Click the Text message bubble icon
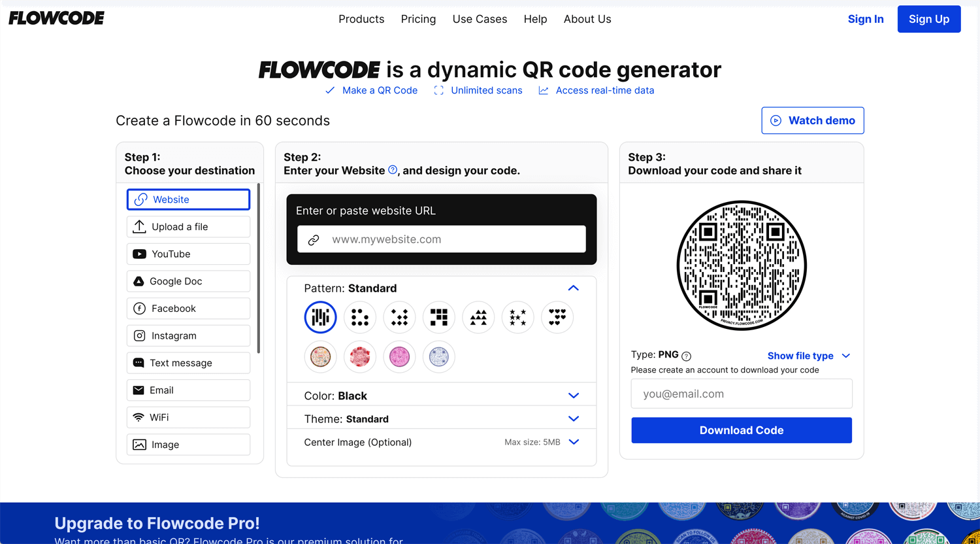This screenshot has height=544, width=980. pos(139,363)
